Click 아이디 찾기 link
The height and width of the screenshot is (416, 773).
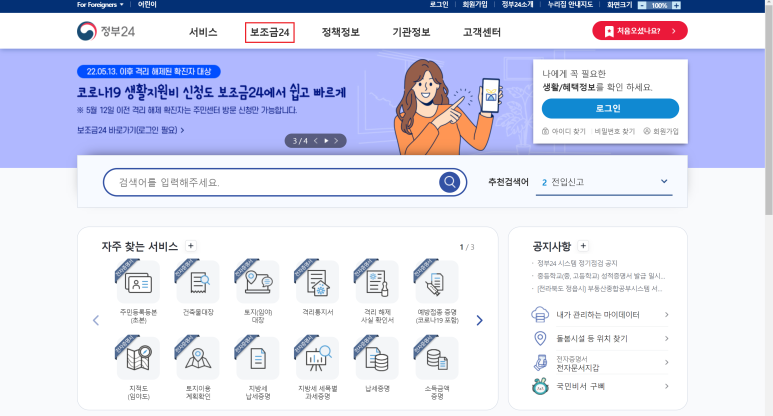coord(563,131)
